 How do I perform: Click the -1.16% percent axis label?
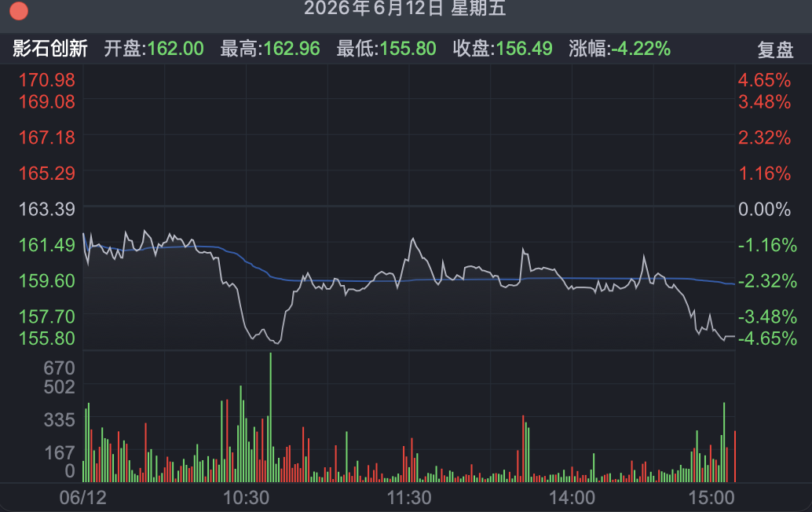767,245
